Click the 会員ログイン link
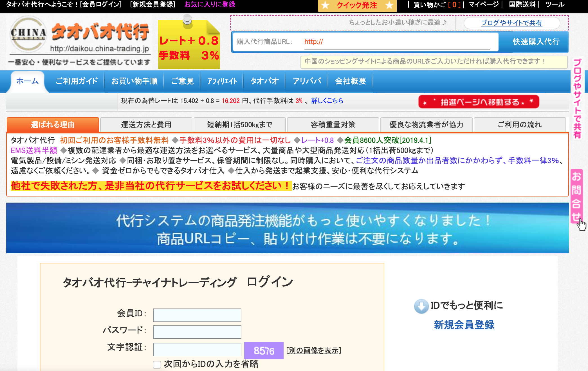588x371 pixels. (101, 5)
